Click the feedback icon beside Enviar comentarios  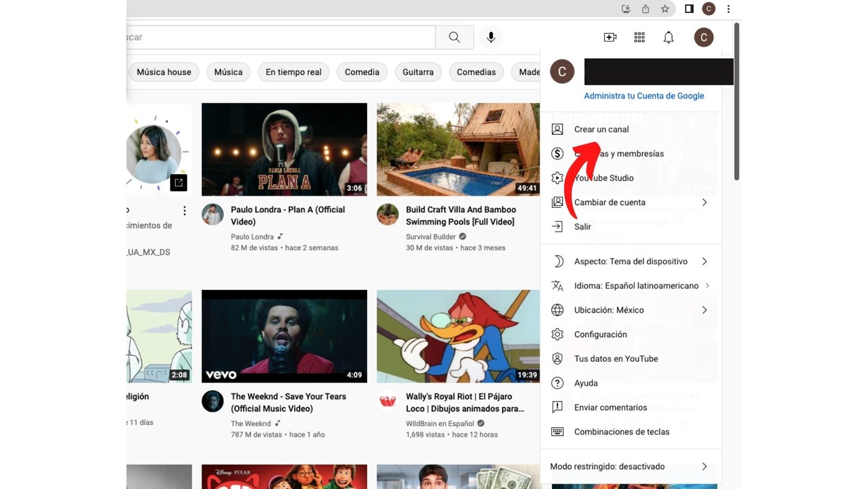[557, 407]
